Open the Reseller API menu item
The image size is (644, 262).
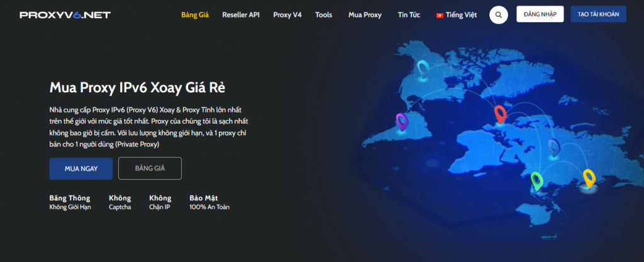click(x=241, y=14)
